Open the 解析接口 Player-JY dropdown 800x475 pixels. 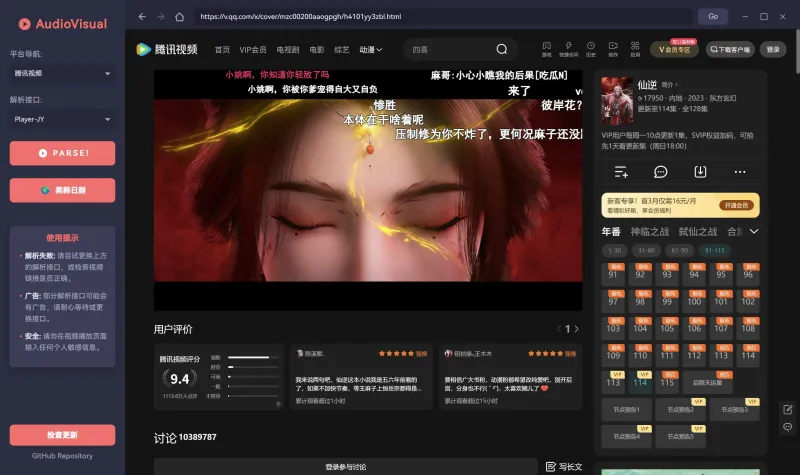pos(62,119)
